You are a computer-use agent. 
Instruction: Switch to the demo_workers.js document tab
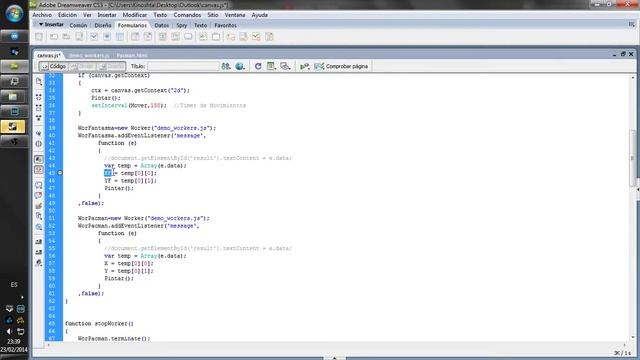(89, 55)
